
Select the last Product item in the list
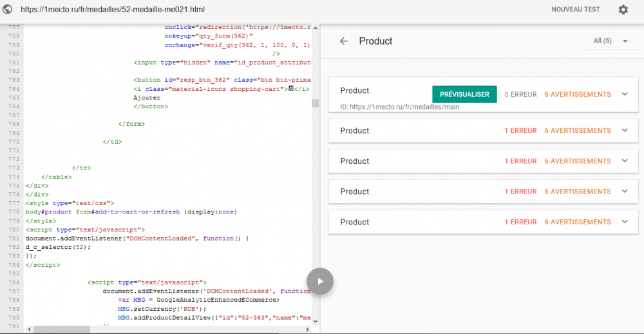point(355,222)
